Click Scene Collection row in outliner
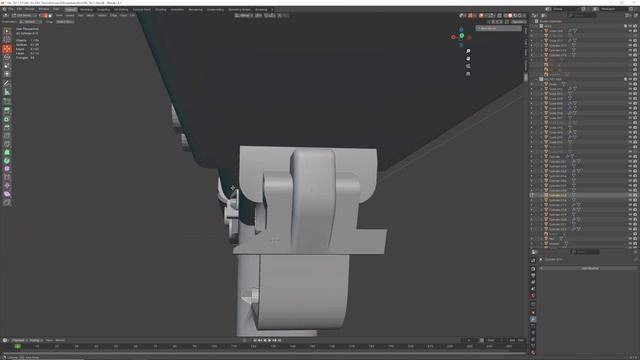The width and height of the screenshot is (640, 360). 551,21
